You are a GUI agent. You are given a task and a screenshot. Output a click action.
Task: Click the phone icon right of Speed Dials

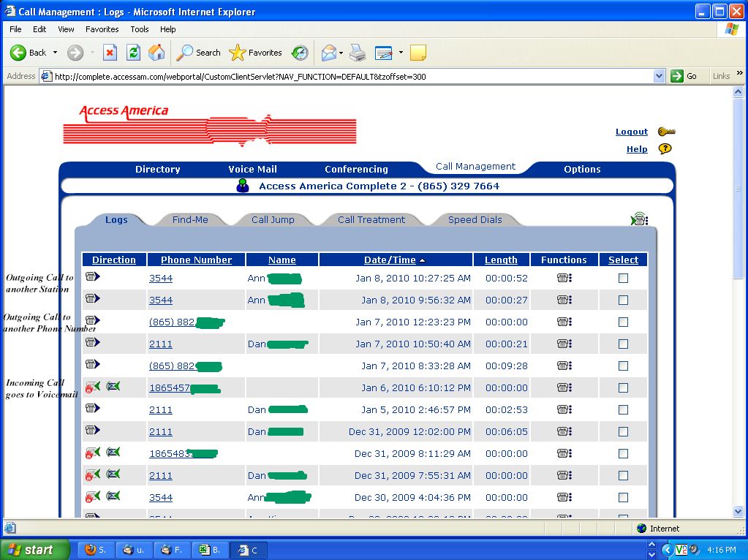click(639, 219)
